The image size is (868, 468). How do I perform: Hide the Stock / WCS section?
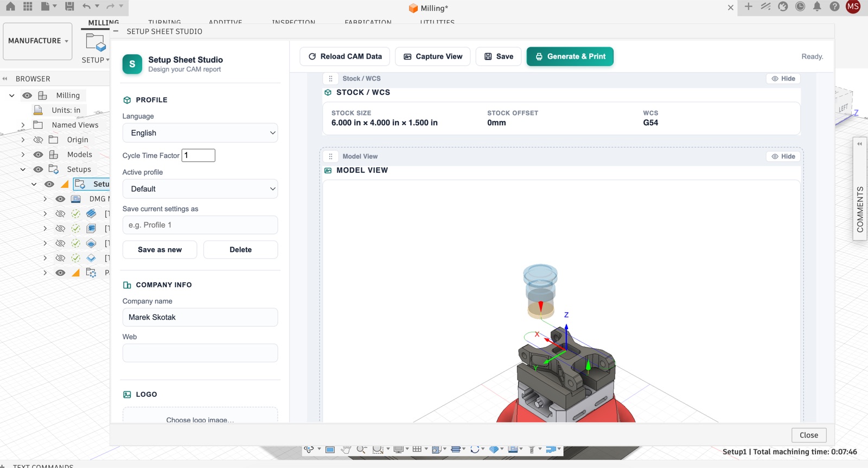click(783, 79)
